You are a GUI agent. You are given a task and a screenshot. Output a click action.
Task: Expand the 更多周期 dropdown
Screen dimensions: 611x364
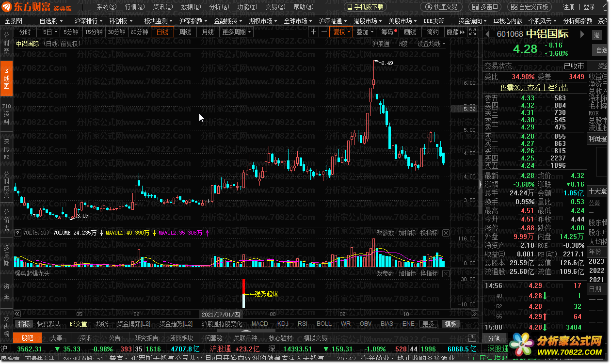point(237,32)
